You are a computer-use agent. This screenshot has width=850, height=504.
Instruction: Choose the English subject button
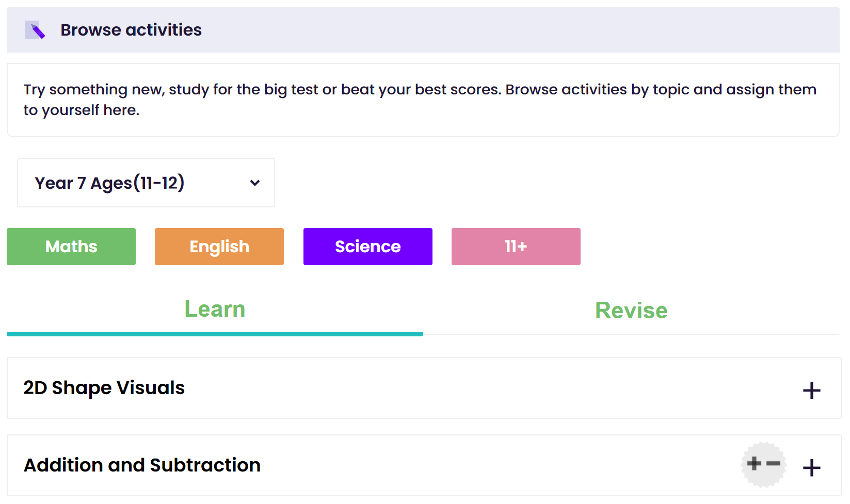pos(219,247)
